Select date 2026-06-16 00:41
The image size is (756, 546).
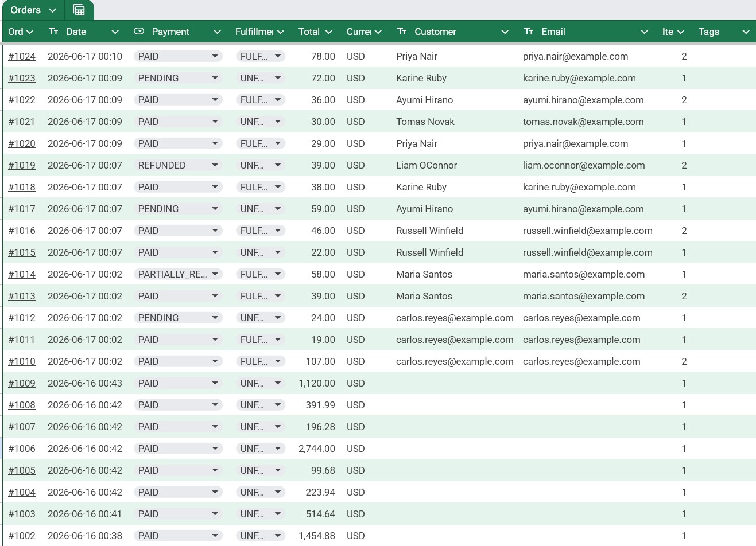pyautogui.click(x=85, y=514)
